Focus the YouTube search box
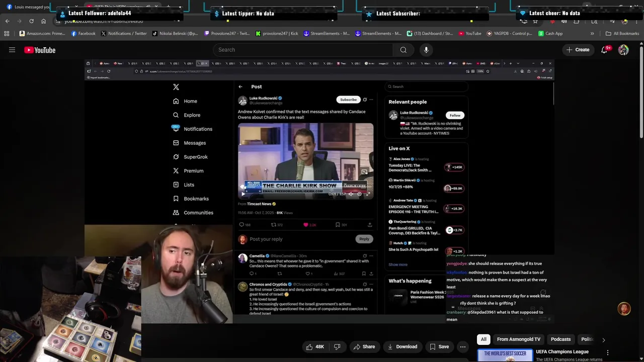 click(x=303, y=50)
